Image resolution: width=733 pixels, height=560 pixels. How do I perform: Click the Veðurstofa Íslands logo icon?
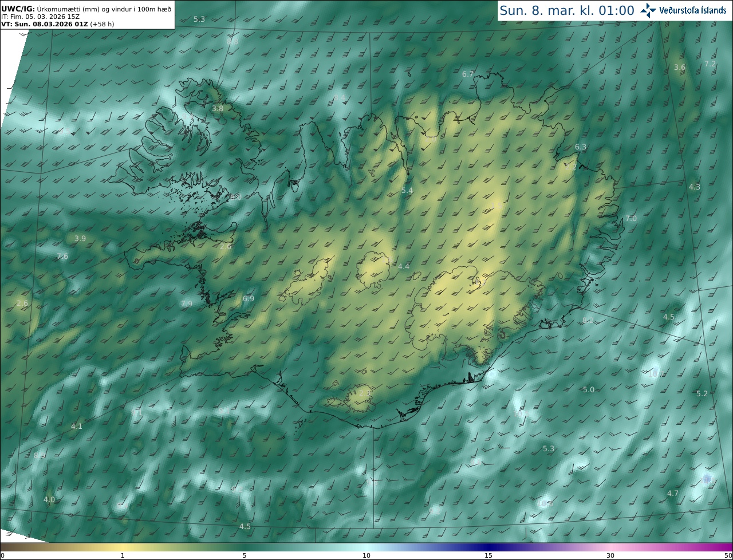tap(648, 10)
